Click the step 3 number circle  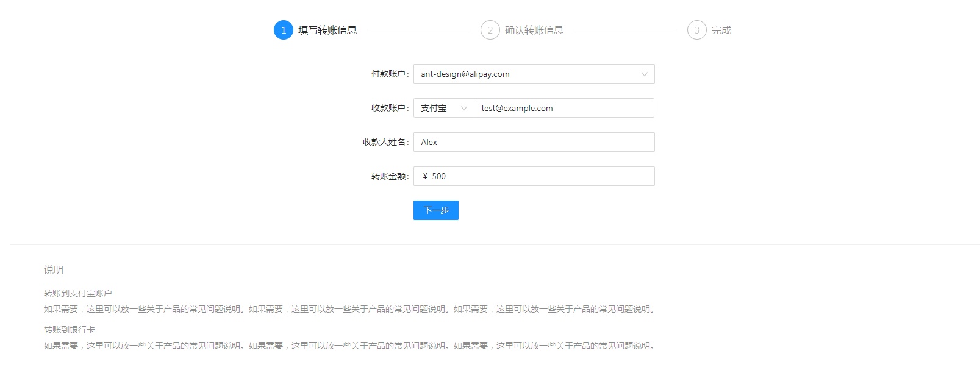click(x=696, y=30)
